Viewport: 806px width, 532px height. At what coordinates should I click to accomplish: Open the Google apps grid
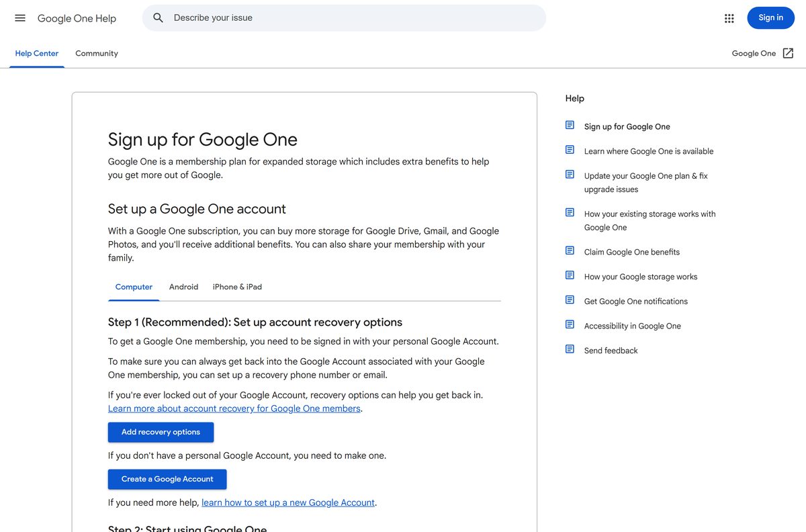click(729, 18)
